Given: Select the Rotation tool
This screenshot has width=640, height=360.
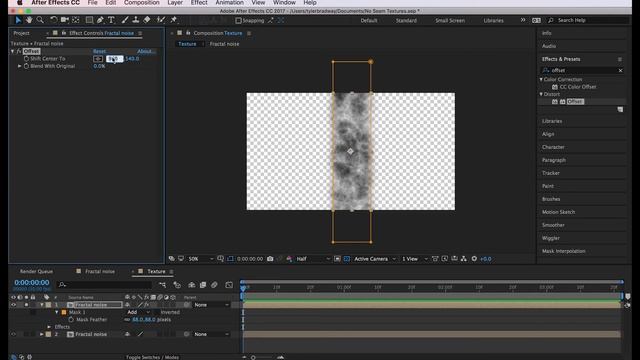Looking at the screenshot, I should click(53, 20).
